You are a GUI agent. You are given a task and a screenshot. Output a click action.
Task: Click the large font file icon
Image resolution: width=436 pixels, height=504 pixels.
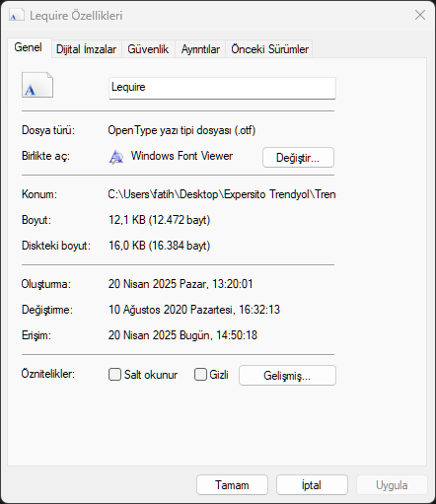[37, 85]
